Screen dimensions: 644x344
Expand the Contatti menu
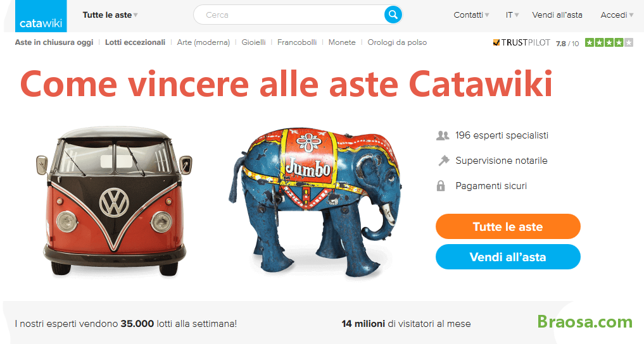(x=471, y=15)
